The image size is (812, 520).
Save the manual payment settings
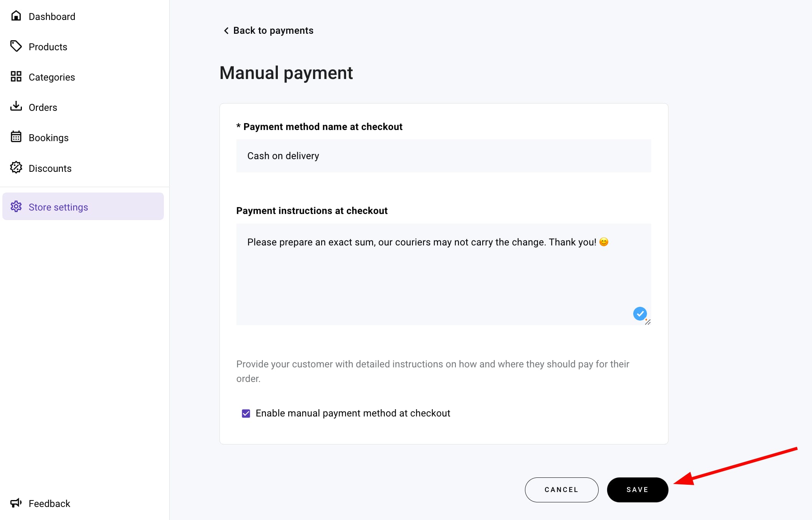(637, 489)
